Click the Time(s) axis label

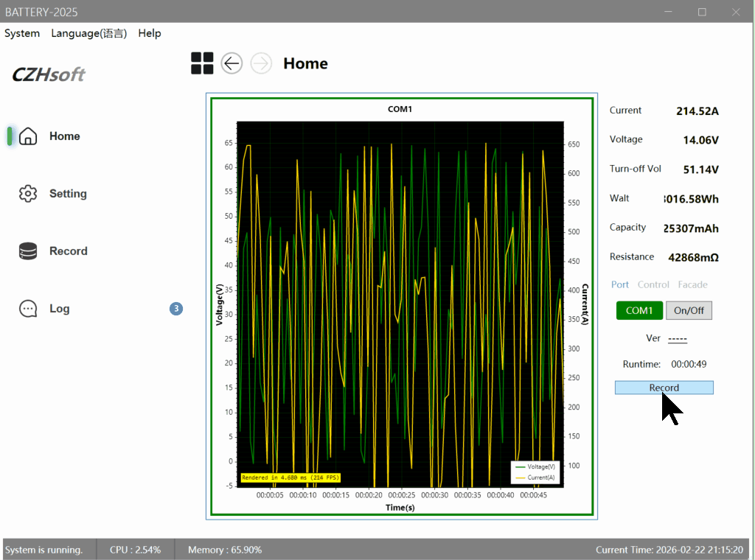pyautogui.click(x=400, y=508)
